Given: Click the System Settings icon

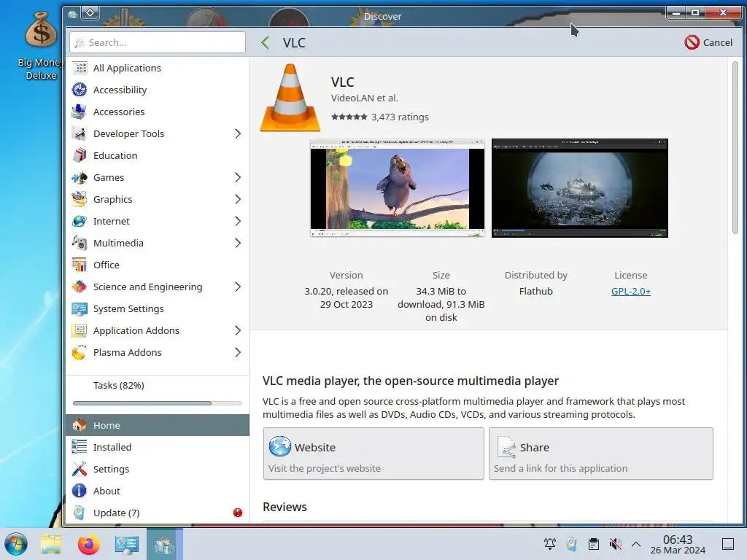Looking at the screenshot, I should coord(80,309).
